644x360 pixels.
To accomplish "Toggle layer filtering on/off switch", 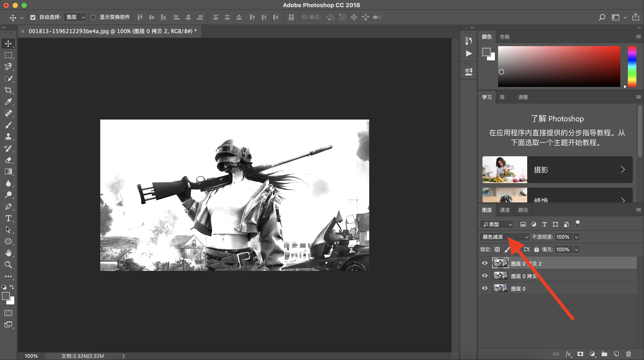I will click(578, 224).
